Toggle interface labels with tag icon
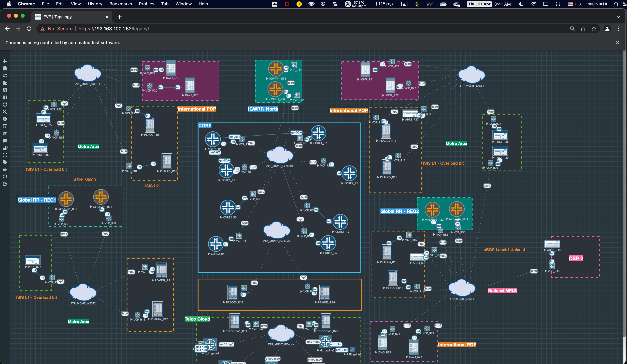627x364 pixels. point(5,162)
